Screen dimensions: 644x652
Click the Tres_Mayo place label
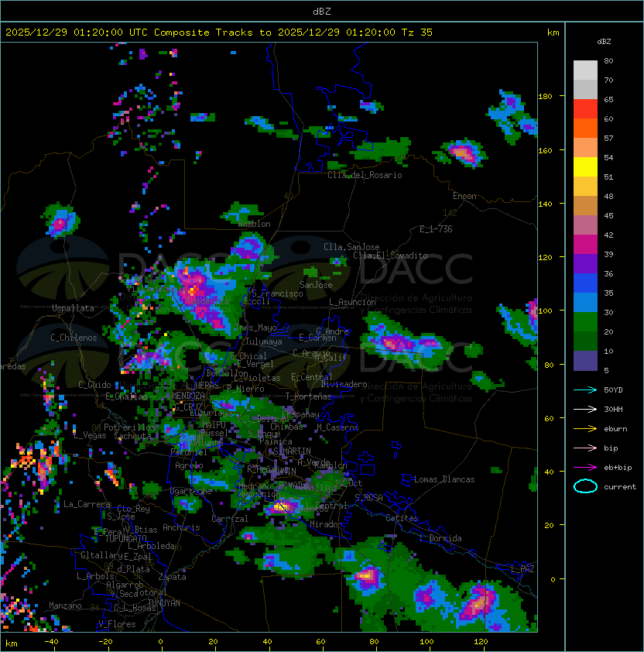click(255, 328)
